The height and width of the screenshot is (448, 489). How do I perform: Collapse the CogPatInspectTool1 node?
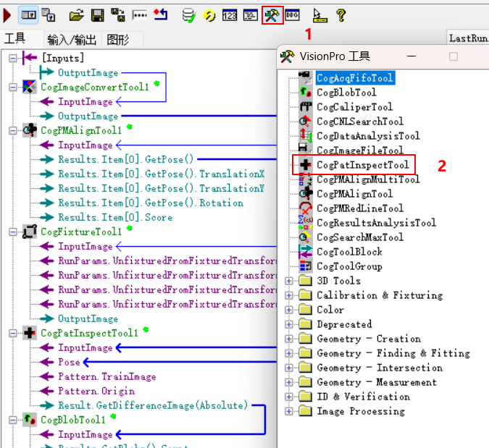13,333
